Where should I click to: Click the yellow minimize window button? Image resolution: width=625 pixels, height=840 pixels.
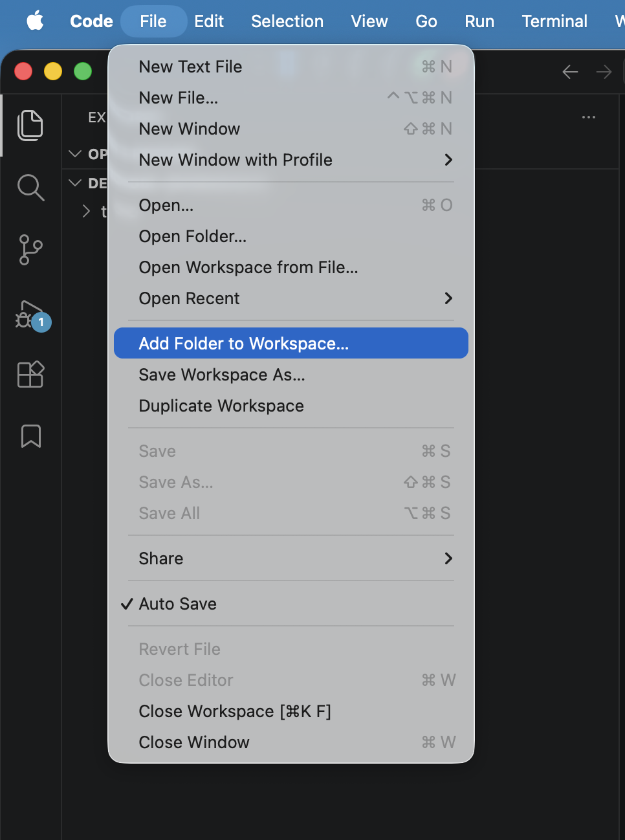(x=53, y=71)
